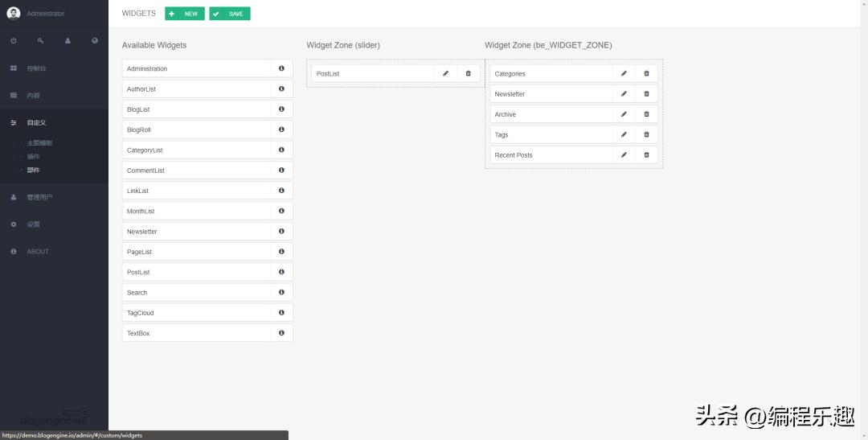868x440 pixels.
Task: Click the globe icon in sidebar
Action: point(95,40)
